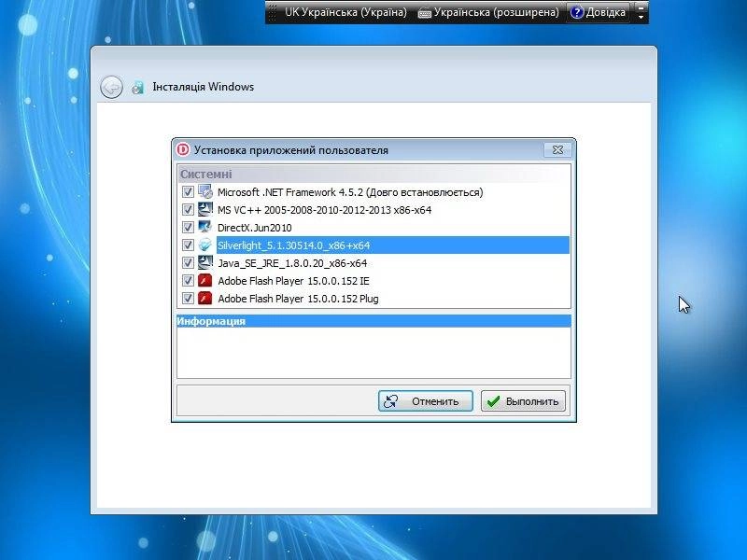The image size is (747, 560).
Task: Select Adobe Flash Player 15.0.0.152 Plug text
Action: pyautogui.click(x=298, y=299)
